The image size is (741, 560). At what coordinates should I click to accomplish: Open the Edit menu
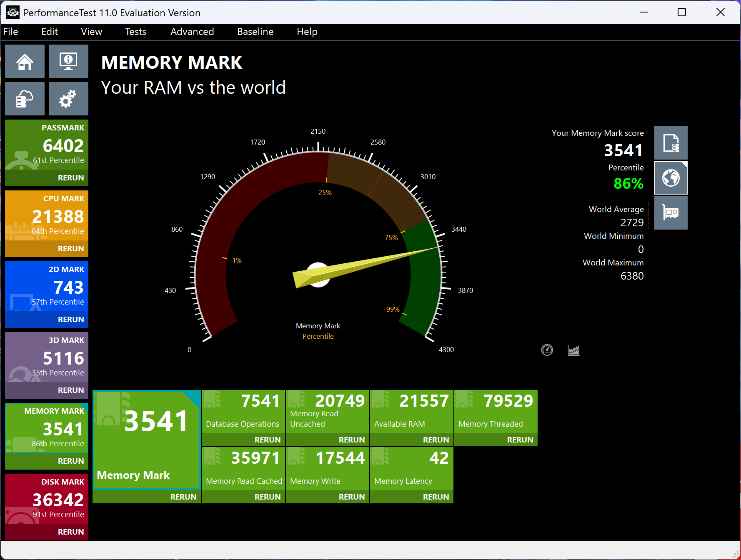[50, 32]
